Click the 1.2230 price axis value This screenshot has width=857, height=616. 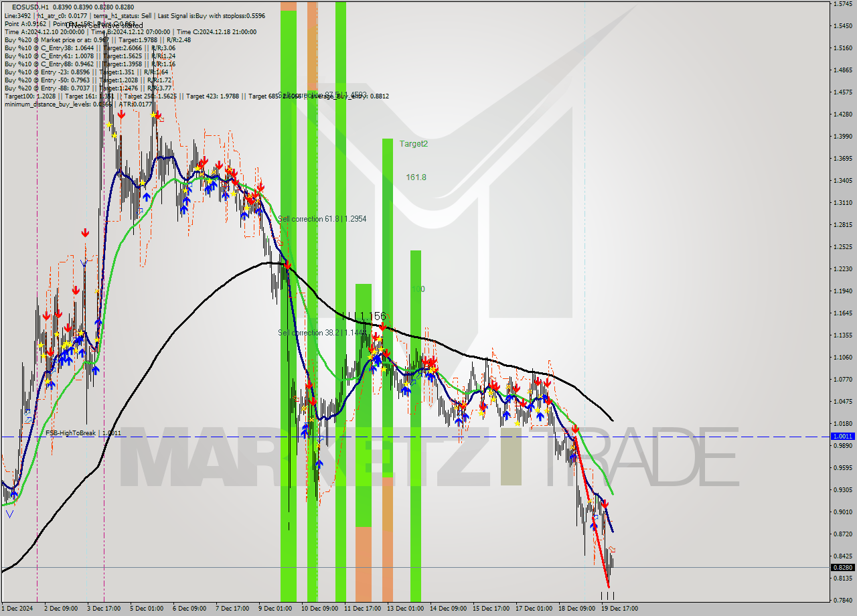coord(843,268)
